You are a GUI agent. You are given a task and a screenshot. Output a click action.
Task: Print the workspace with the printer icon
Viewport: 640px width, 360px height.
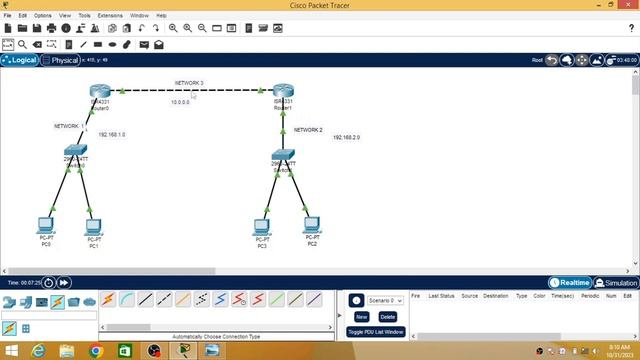coord(51,28)
